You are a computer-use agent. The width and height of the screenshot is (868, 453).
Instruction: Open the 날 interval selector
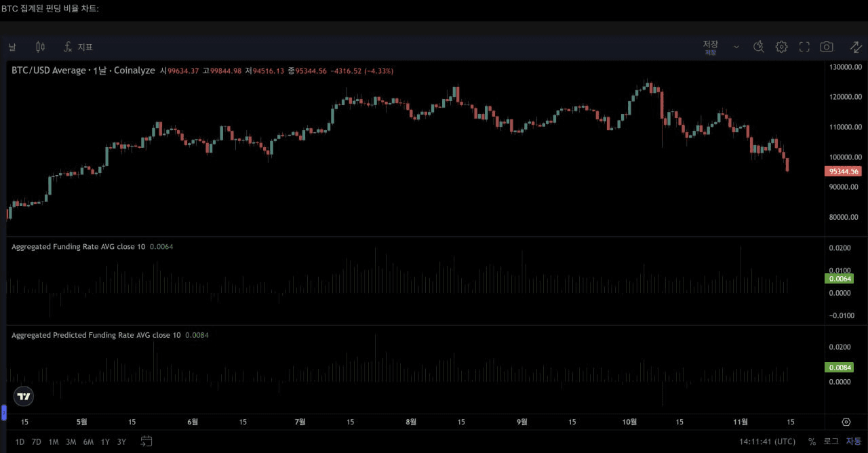pyautogui.click(x=12, y=47)
